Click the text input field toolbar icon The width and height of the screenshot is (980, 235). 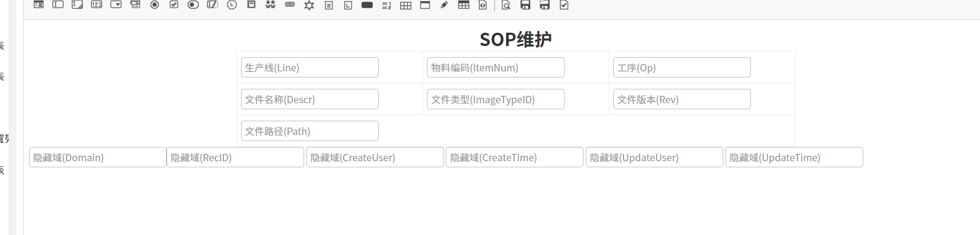tap(58, 5)
